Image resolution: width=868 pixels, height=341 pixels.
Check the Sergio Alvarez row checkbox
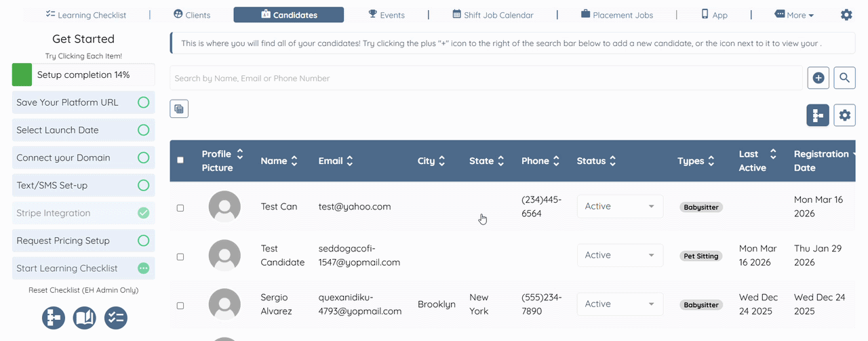[x=180, y=306]
